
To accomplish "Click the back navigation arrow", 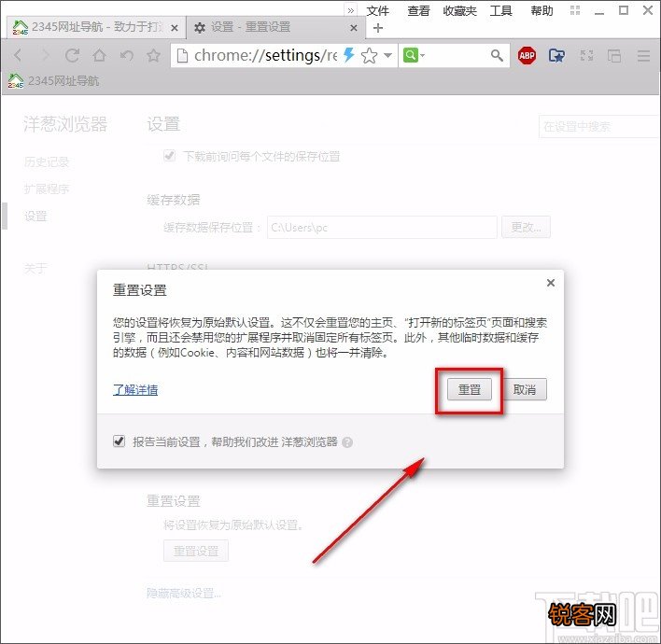I will coord(18,55).
